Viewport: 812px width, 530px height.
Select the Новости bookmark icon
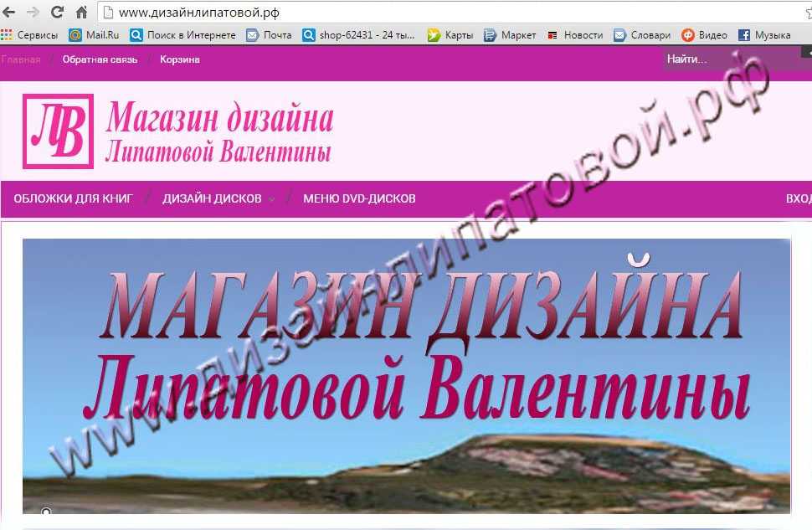(x=552, y=35)
